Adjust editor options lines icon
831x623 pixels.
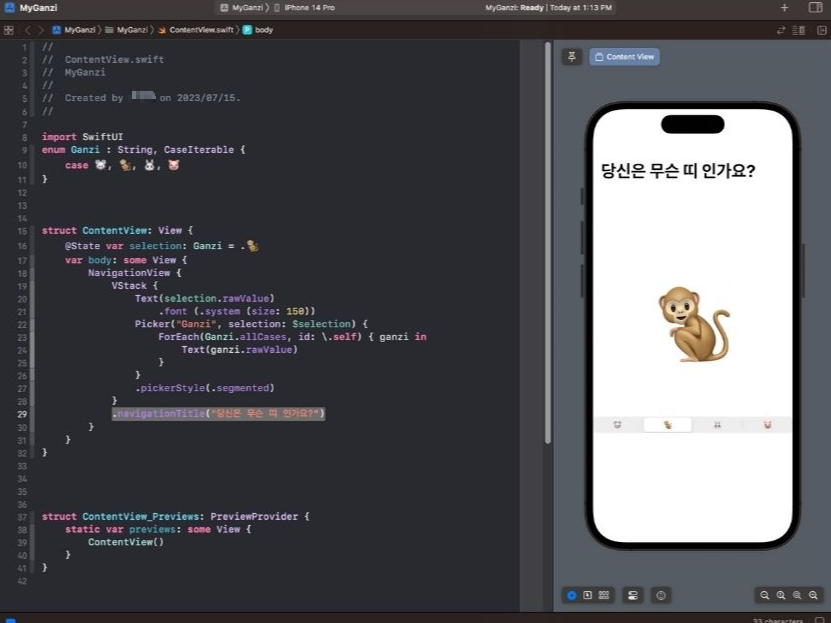[798, 30]
